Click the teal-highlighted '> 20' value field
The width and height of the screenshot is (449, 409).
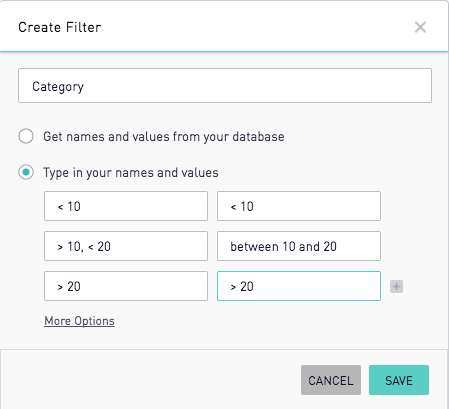[299, 286]
